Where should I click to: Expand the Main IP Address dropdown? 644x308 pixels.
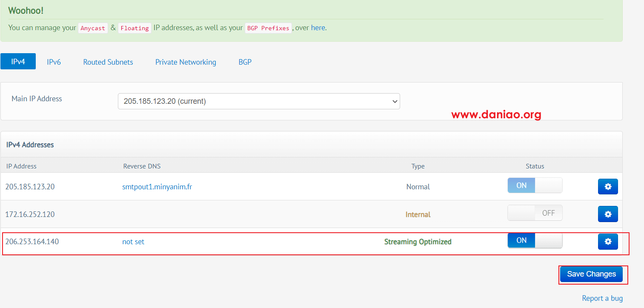(x=259, y=101)
